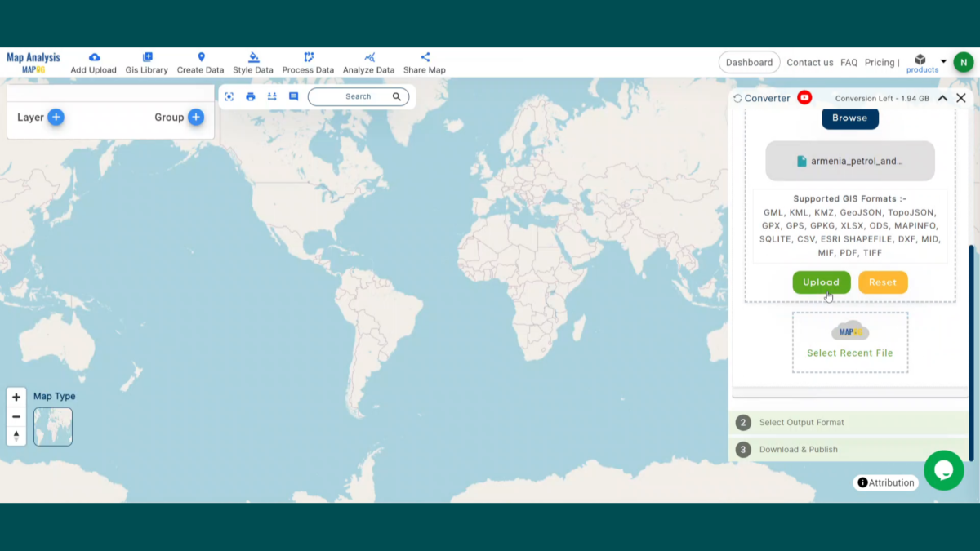Image resolution: width=980 pixels, height=551 pixels.
Task: Open the Pricing page
Action: click(880, 62)
